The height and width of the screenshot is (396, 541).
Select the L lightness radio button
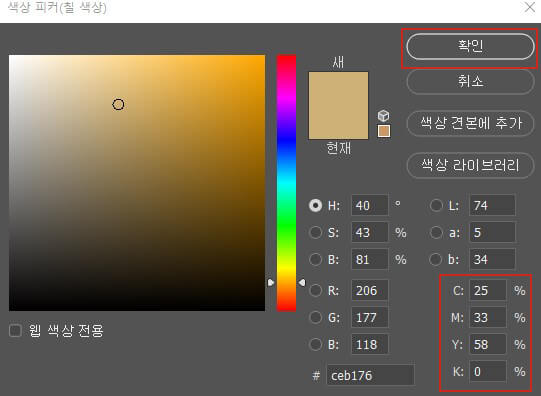pos(436,206)
